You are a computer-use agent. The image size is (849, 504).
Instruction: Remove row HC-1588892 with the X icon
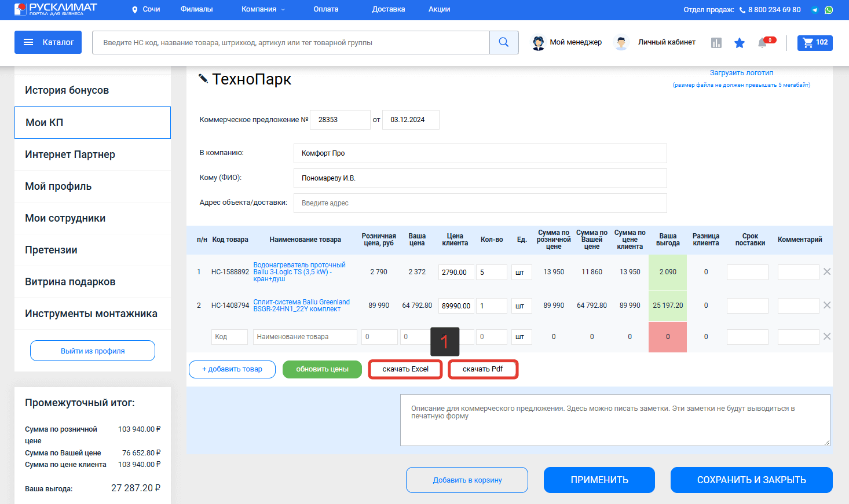point(827,271)
